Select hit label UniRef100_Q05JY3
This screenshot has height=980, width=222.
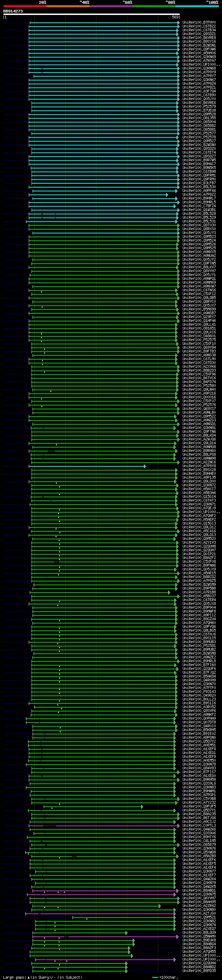(199, 233)
